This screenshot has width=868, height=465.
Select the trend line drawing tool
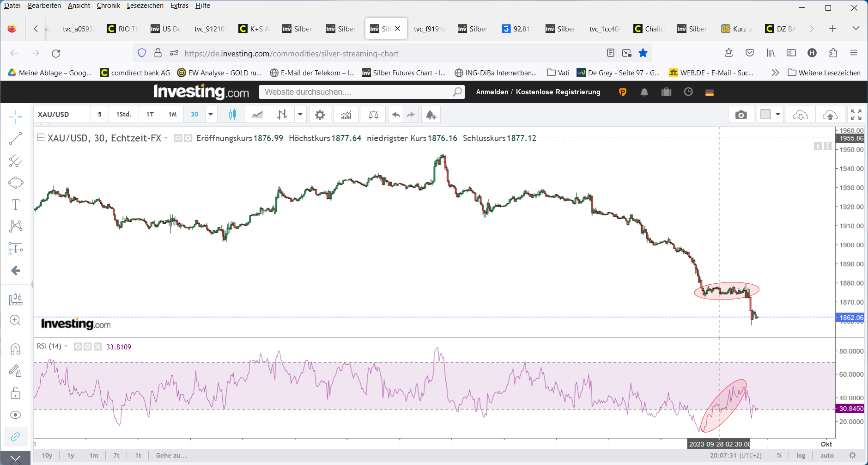(15, 138)
